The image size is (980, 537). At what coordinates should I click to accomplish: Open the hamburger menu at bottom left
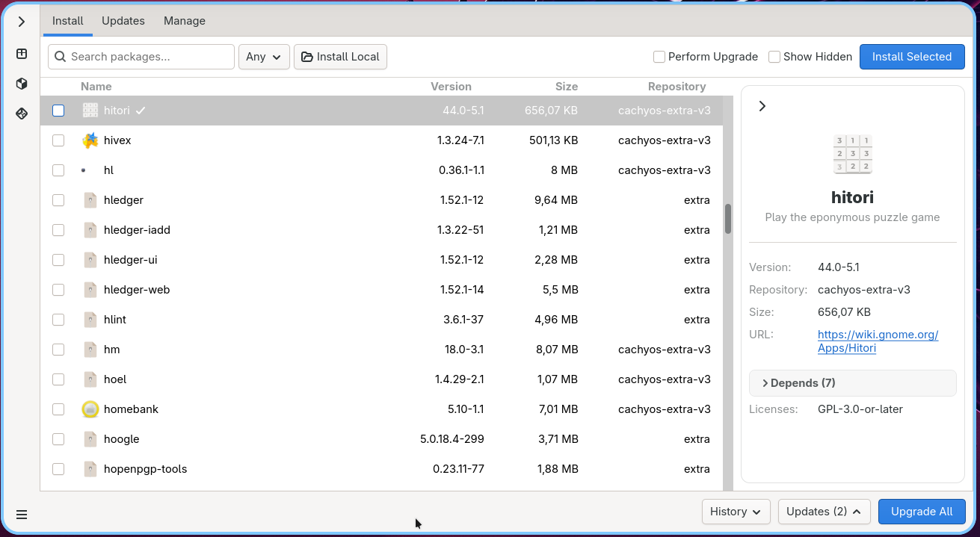pos(22,515)
